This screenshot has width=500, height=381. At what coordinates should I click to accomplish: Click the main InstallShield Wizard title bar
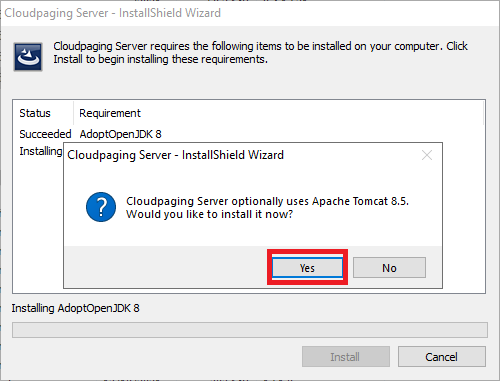pyautogui.click(x=250, y=13)
